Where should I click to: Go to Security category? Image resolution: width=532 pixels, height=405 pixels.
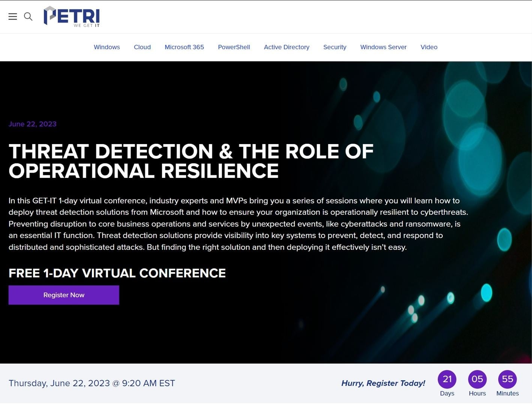335,47
